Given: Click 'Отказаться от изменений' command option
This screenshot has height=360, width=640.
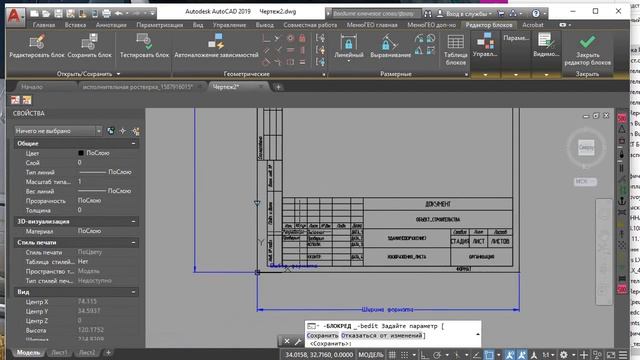Looking at the screenshot, I should [x=381, y=336].
